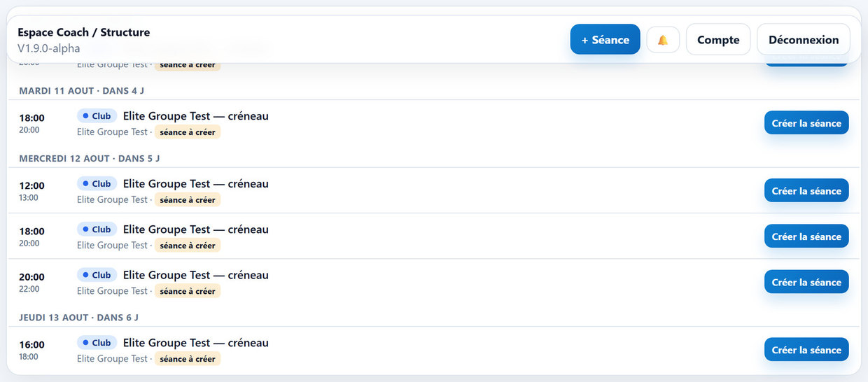Add a session with + Séance button

point(605,40)
